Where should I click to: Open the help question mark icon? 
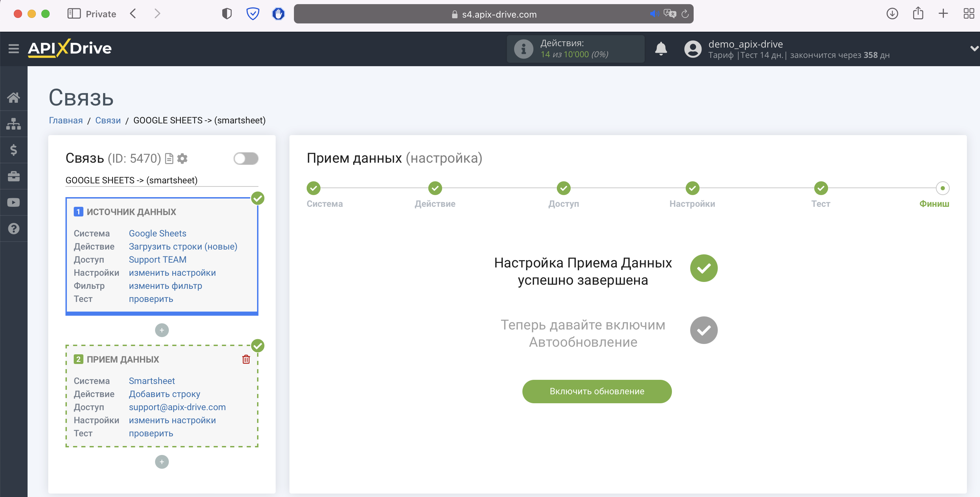[x=14, y=229]
